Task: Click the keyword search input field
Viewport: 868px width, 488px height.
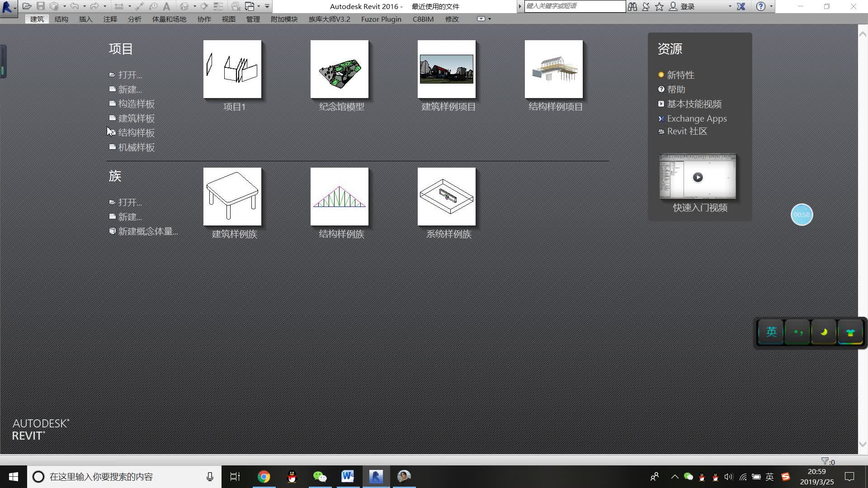Action: coord(575,6)
